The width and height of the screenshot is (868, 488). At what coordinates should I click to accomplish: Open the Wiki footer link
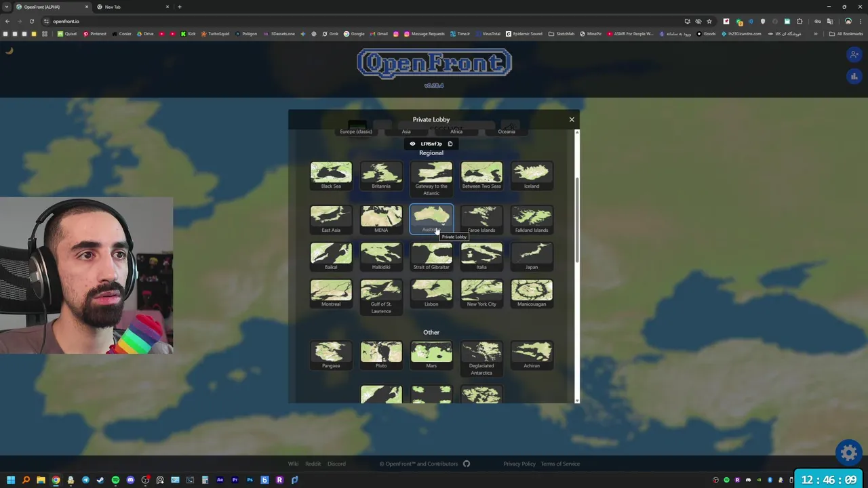pos(293,464)
